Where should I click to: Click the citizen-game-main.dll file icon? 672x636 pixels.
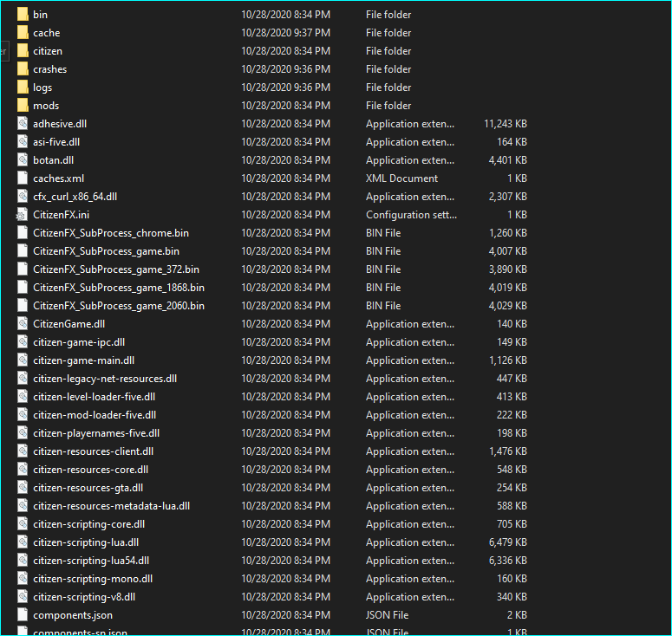[x=23, y=360]
